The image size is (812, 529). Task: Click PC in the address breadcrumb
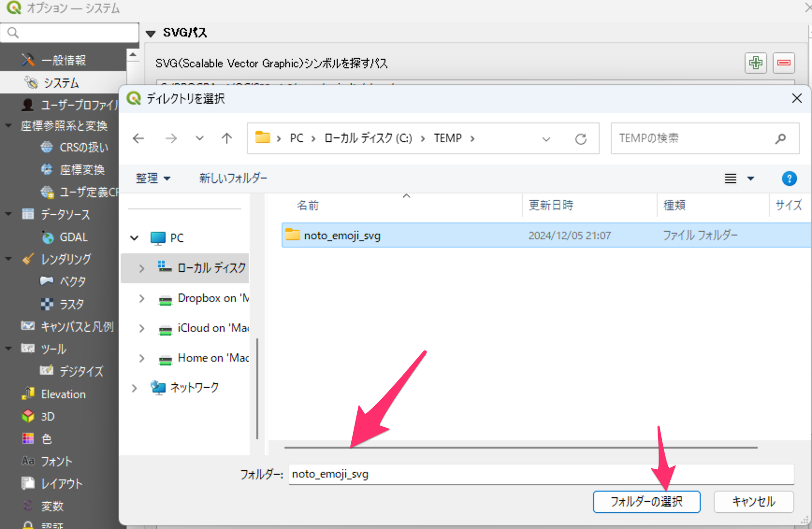(x=297, y=138)
